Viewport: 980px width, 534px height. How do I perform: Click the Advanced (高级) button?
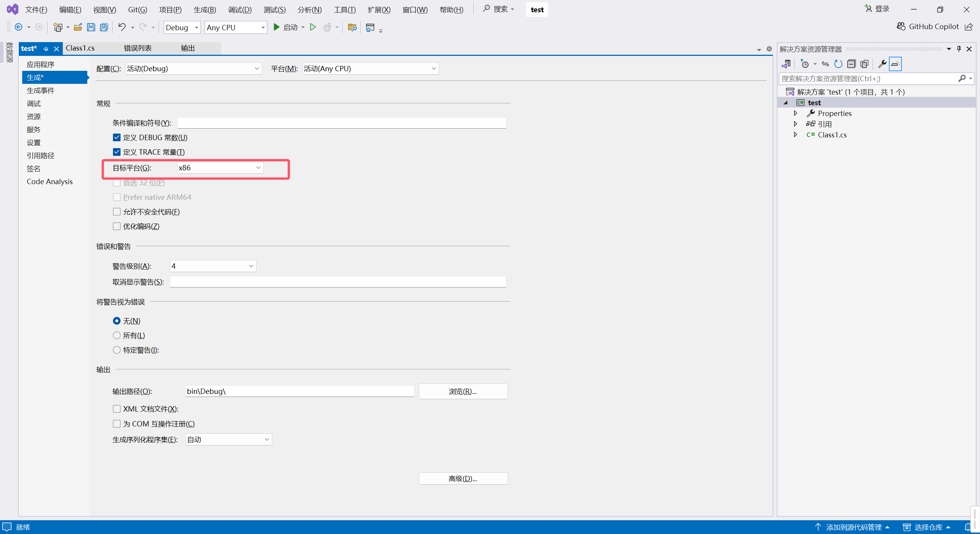pos(463,478)
